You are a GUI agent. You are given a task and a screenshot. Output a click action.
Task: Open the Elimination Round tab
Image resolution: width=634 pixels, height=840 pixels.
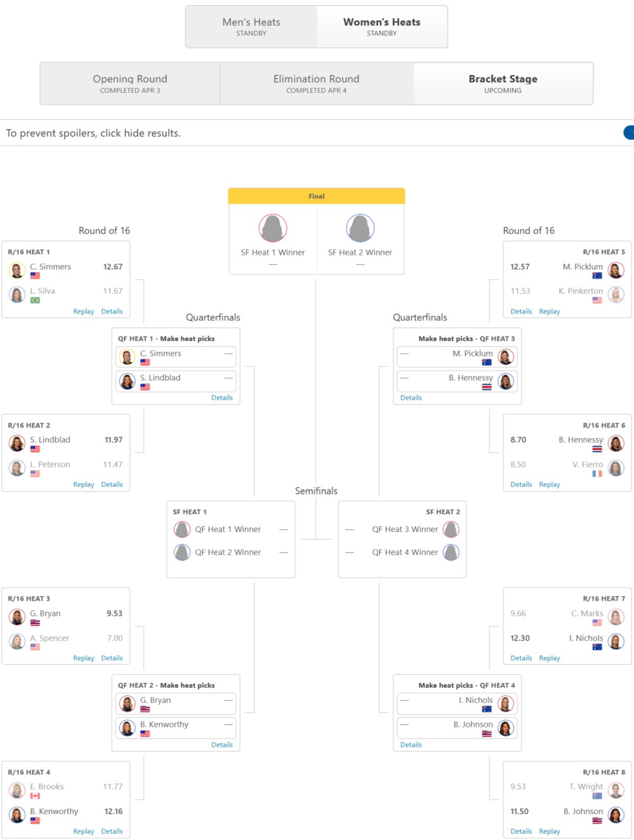[x=317, y=84]
